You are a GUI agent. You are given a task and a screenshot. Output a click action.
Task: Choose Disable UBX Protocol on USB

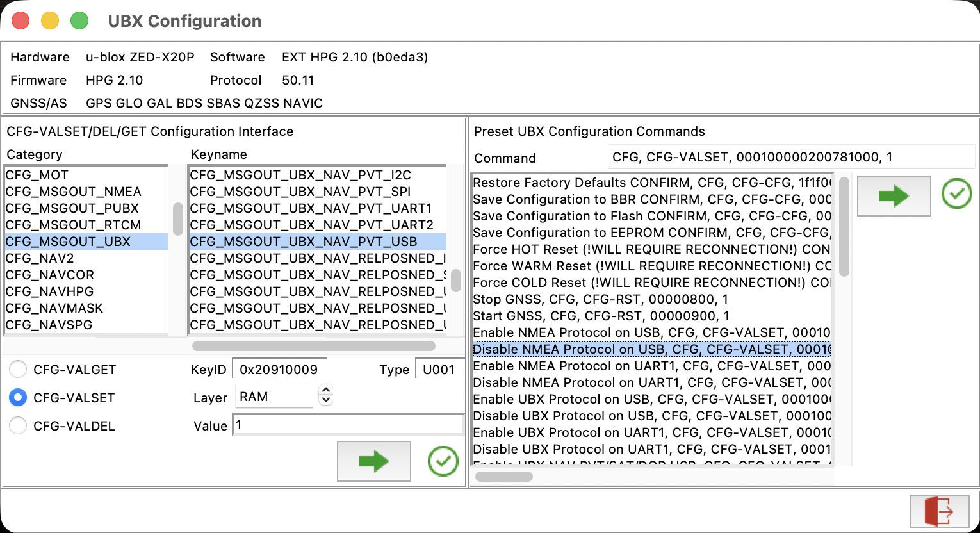coord(652,416)
